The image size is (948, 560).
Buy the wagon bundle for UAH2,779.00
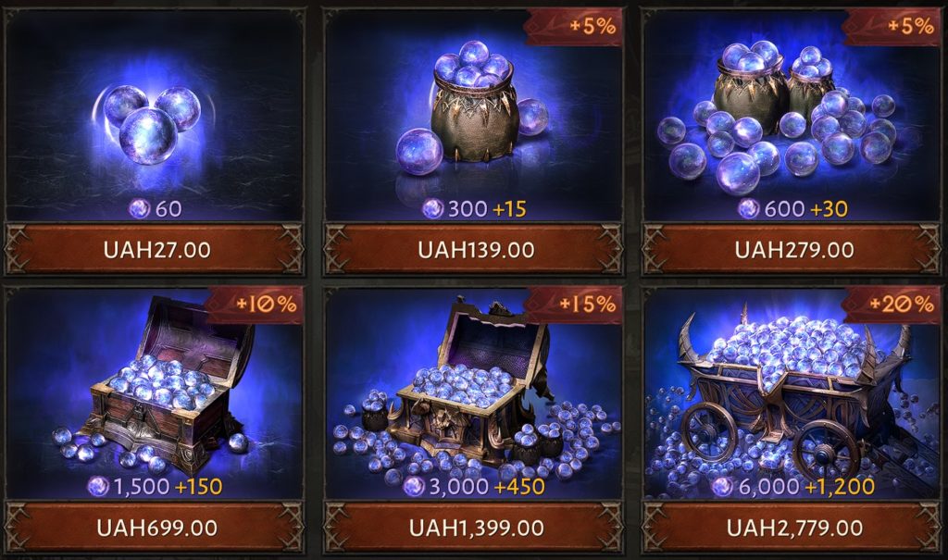point(792,528)
